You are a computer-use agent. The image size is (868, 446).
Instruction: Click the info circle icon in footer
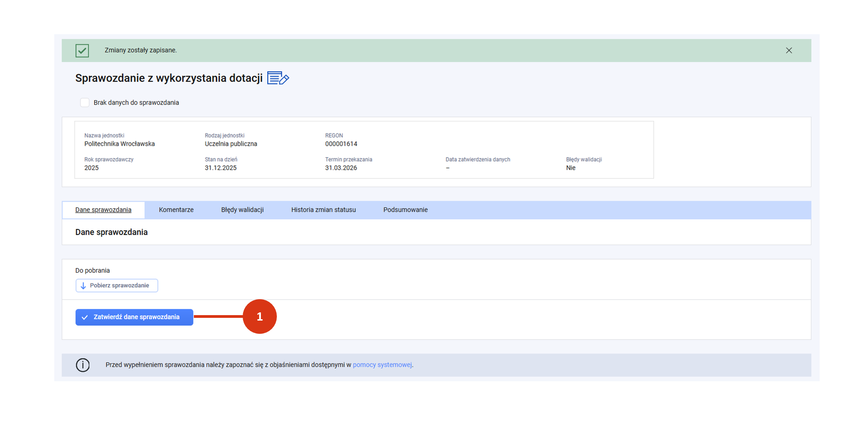click(x=83, y=365)
